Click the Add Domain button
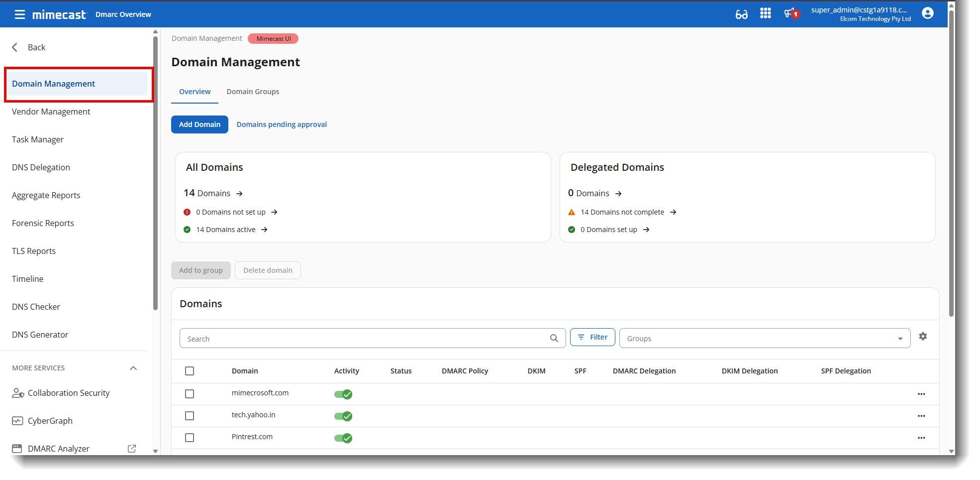Image resolution: width=980 pixels, height=480 pixels. [x=199, y=124]
